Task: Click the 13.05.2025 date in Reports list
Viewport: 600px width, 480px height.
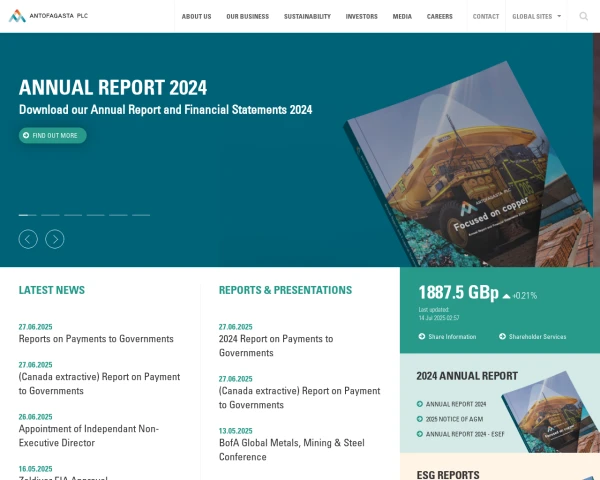Action: coord(236,431)
